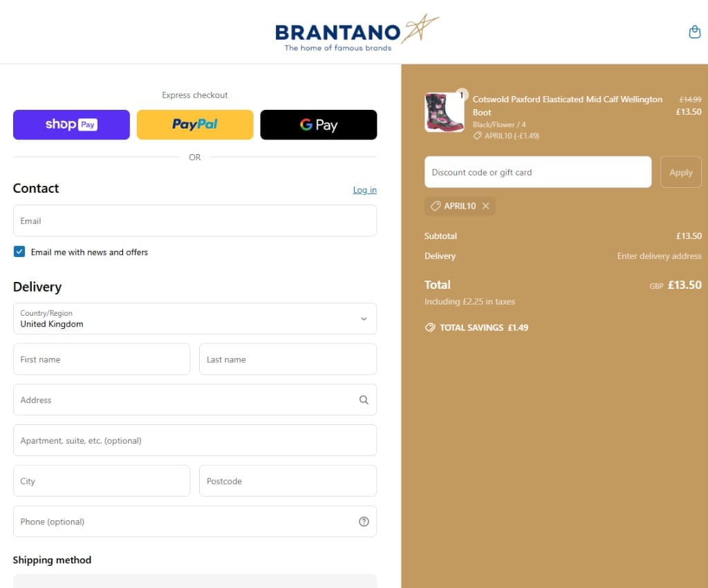Screen dimensions: 708x588
Task: Click the Enter delivery address text
Action: (x=659, y=256)
